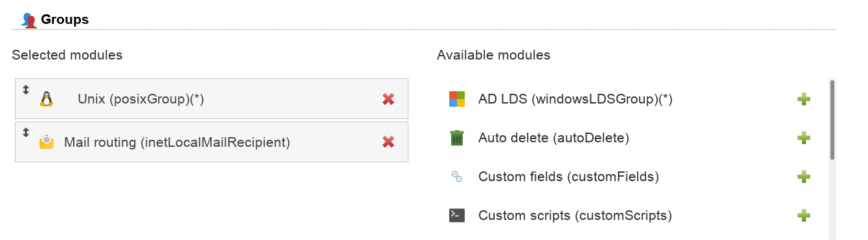Add the Auto delete module
The width and height of the screenshot is (868, 240).
(x=804, y=138)
